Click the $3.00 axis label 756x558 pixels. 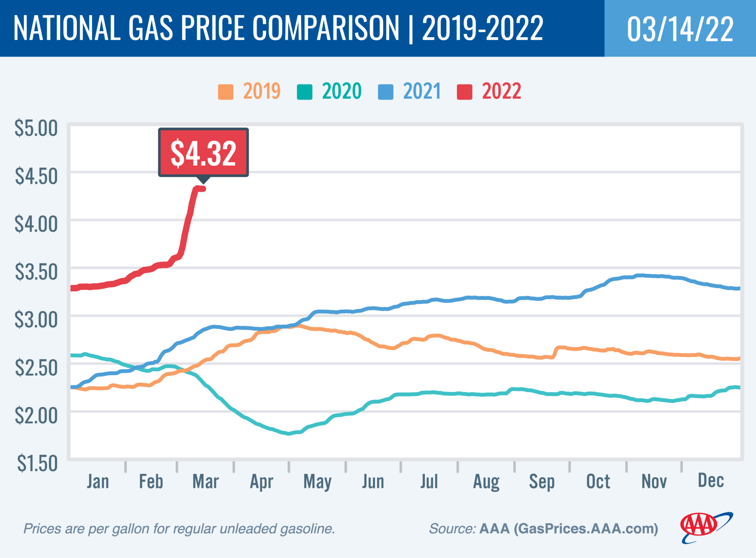(x=36, y=320)
